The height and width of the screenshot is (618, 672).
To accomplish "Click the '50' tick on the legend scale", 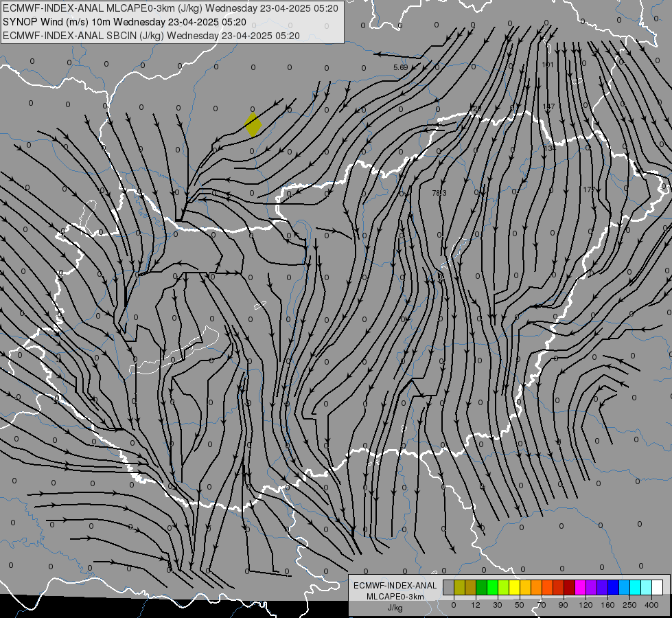I will pos(520,605).
